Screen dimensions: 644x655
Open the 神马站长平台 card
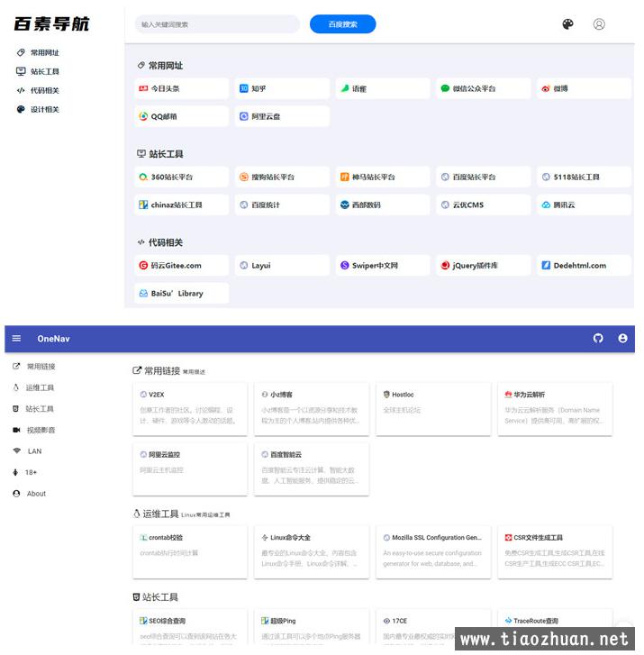pyautogui.click(x=383, y=177)
